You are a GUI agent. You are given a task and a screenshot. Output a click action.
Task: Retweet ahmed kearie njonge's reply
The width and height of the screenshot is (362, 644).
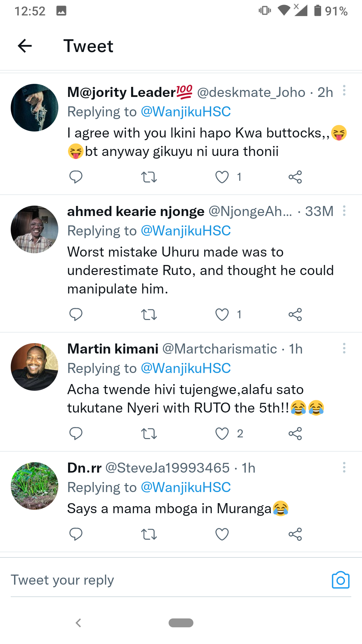149,315
